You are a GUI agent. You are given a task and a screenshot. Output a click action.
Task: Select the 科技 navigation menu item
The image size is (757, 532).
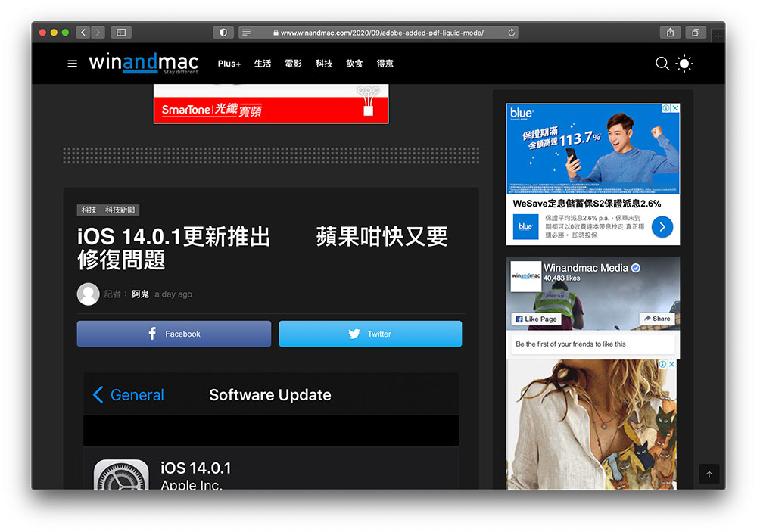coord(324,64)
